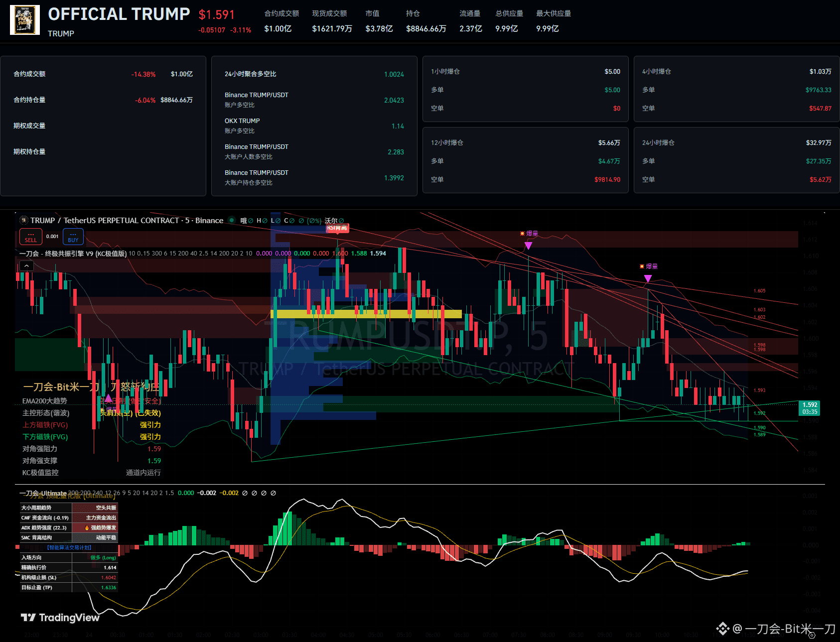The image size is (840, 642).
Task: Select the purple triangle below the second 爆量 label
Action: [648, 278]
